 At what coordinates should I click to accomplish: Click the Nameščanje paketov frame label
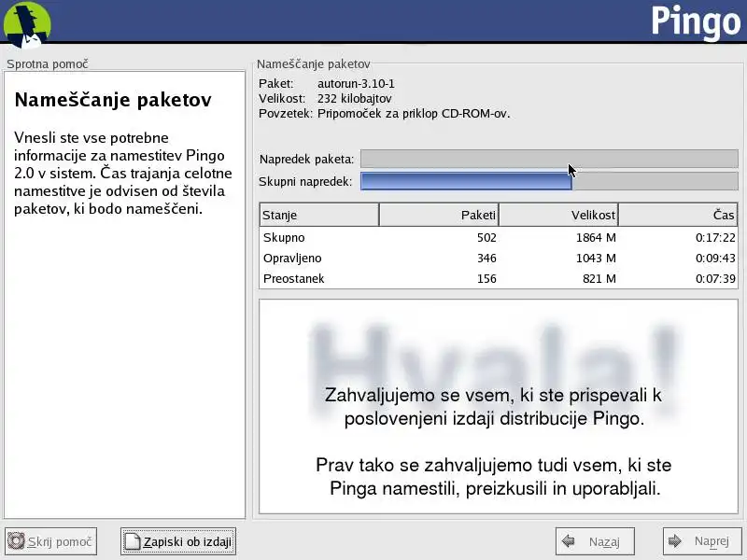[x=314, y=63]
